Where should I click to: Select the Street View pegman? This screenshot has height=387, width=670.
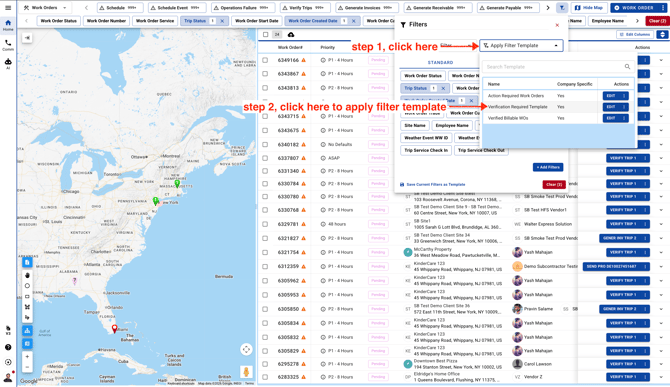[246, 371]
